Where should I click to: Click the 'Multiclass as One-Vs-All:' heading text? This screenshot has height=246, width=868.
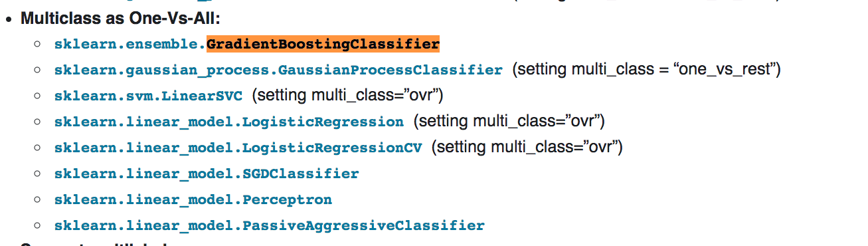pyautogui.click(x=120, y=18)
